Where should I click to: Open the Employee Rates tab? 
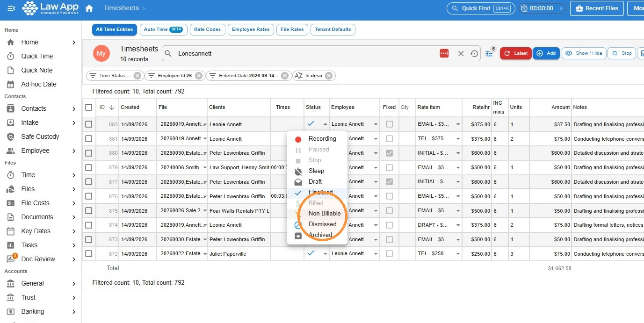point(251,29)
